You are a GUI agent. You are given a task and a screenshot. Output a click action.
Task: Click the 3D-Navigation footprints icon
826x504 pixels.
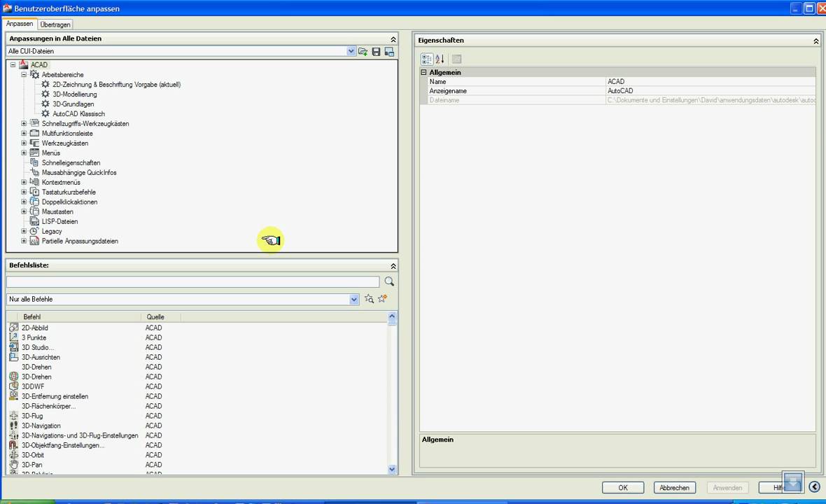pos(14,426)
